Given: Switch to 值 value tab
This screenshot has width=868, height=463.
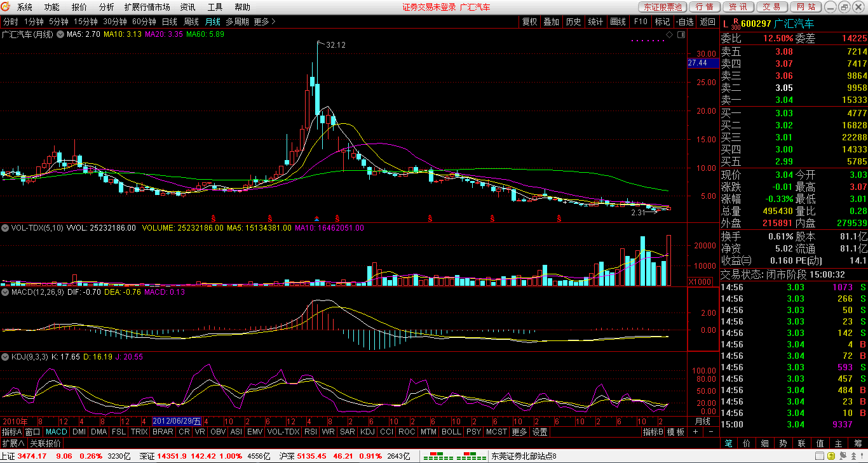Looking at the screenshot, I should click(821, 443).
